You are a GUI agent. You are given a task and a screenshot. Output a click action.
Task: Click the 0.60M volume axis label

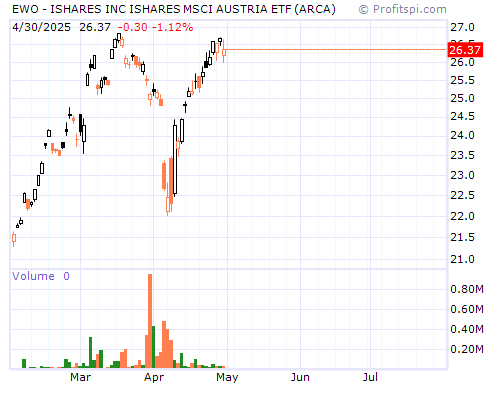467,309
